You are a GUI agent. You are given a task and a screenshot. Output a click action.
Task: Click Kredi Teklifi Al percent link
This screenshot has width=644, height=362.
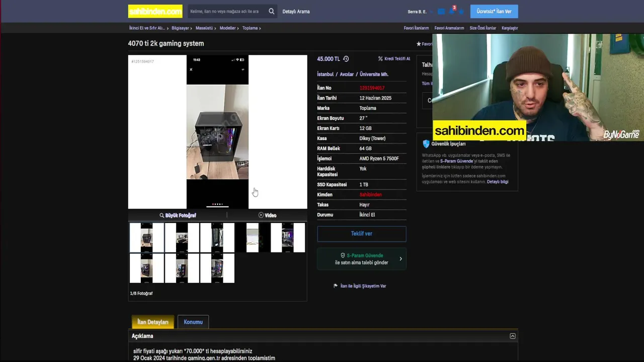[394, 59]
